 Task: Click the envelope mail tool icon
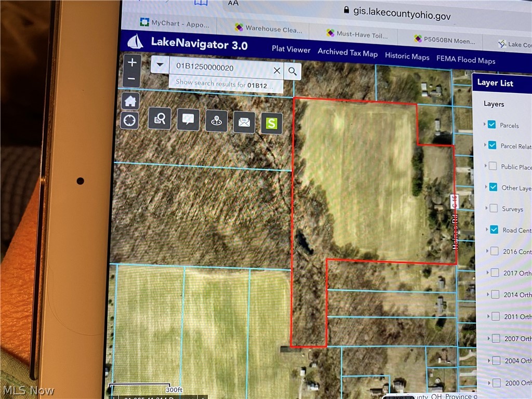(244, 122)
